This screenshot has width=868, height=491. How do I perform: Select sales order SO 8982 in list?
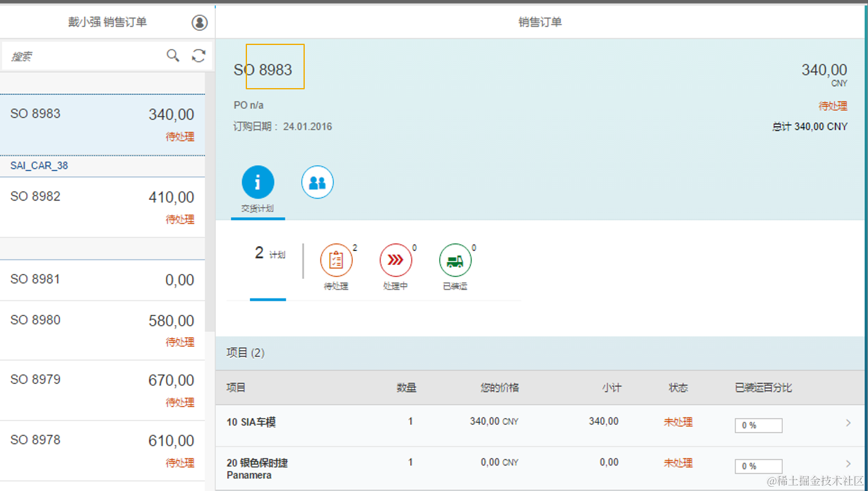(102, 207)
